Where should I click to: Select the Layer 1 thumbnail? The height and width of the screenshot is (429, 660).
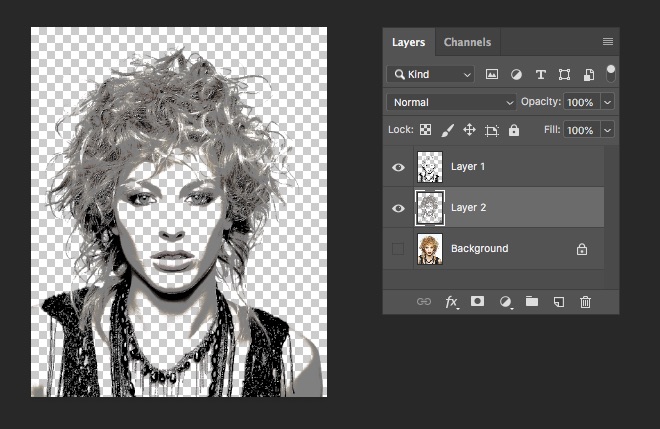click(x=429, y=167)
